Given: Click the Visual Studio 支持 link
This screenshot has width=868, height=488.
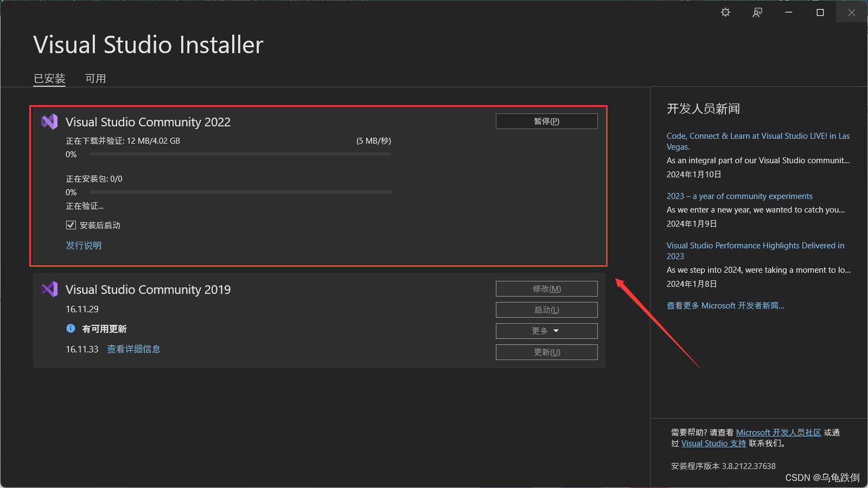Looking at the screenshot, I should point(713,443).
